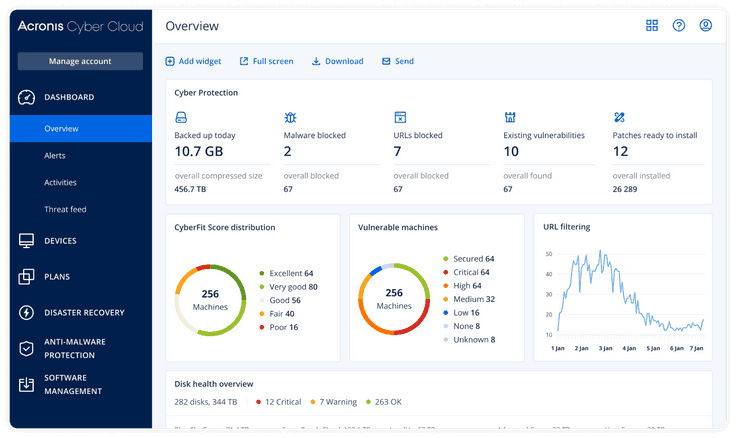Click the grid apps icon in header

tap(652, 26)
